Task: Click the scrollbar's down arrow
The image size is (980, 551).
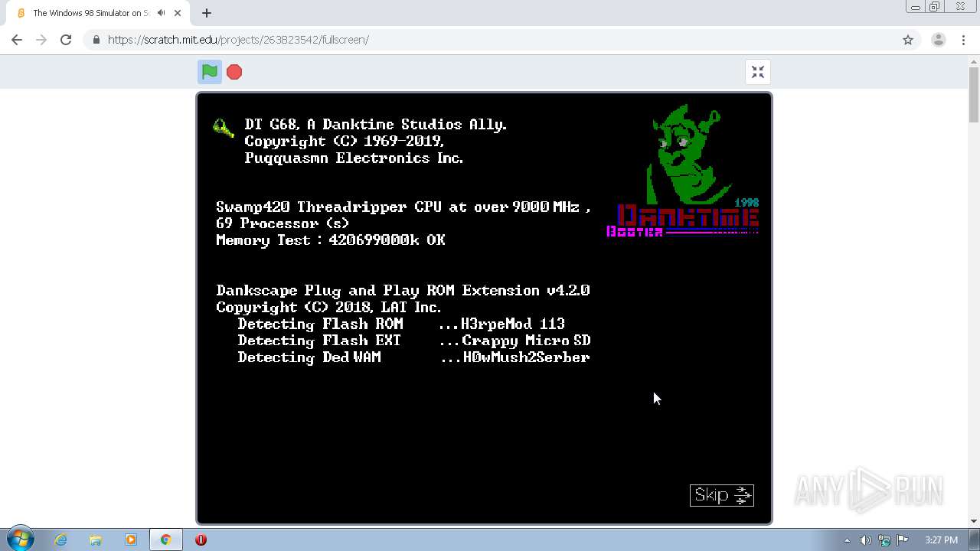Action: click(974, 521)
